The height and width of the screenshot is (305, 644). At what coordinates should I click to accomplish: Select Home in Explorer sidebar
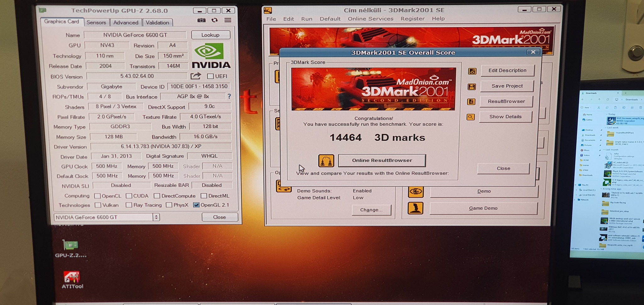pyautogui.click(x=587, y=115)
